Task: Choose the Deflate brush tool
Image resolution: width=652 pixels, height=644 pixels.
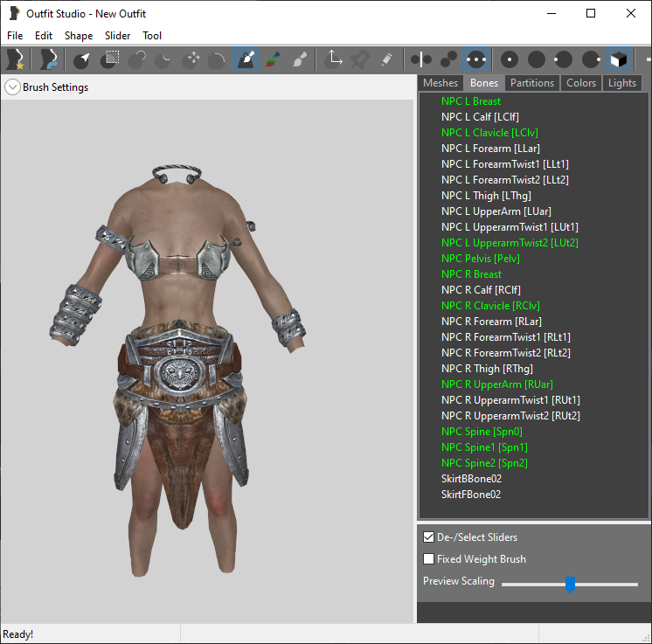Action: [163, 59]
